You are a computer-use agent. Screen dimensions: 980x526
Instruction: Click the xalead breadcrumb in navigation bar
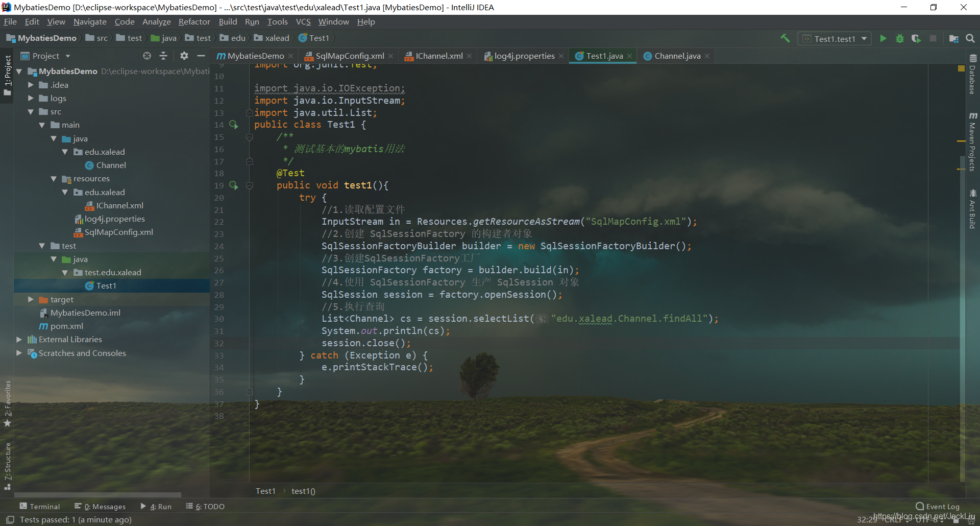[272, 38]
